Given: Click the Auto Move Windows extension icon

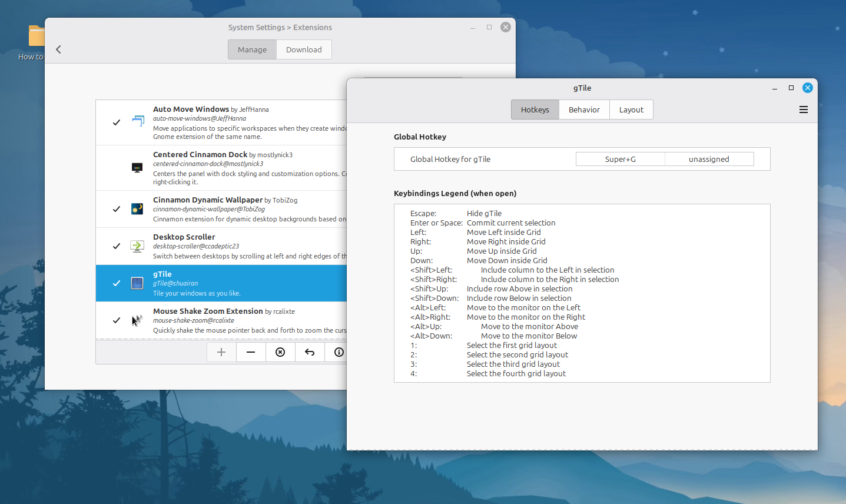Looking at the screenshot, I should (137, 121).
